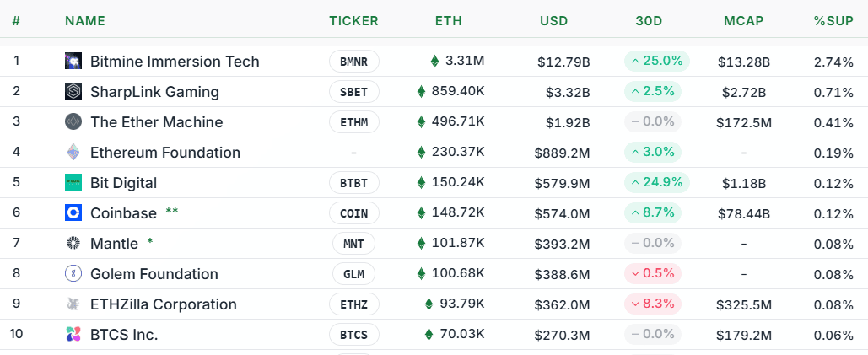Click the BMNR ticker badge
Viewport: 868px width, 355px height.
click(x=353, y=62)
